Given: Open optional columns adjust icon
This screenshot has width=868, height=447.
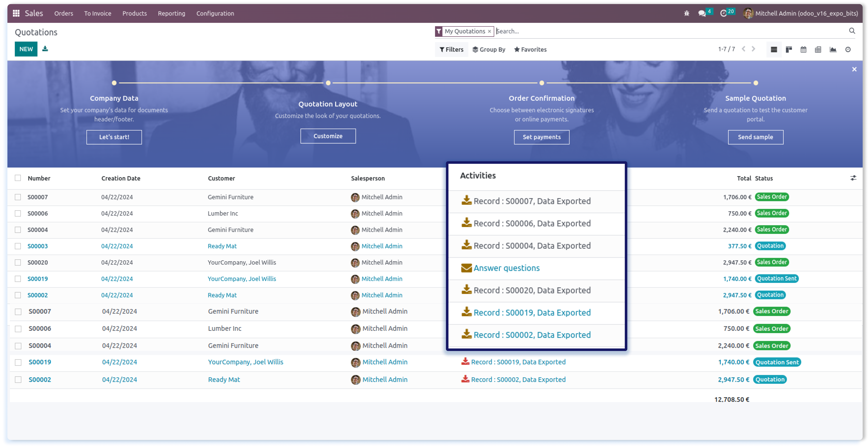Looking at the screenshot, I should 853,178.
